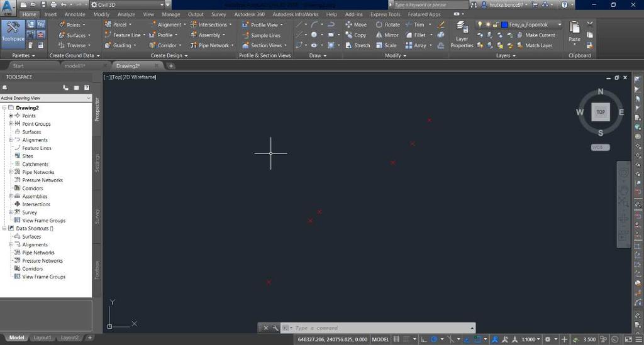Toggle polar tracking in status bar
The width and height of the screenshot is (644, 345).
434,339
